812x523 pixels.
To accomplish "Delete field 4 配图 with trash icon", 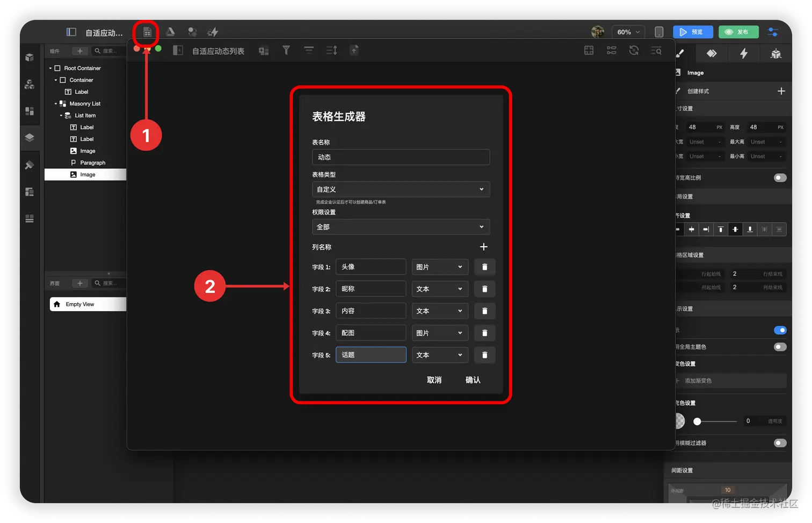I will [x=484, y=333].
